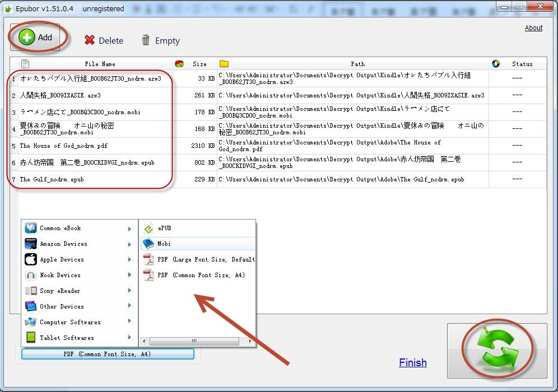Click the submenu horizontal scrollbar thumb
The width and height of the screenshot is (558, 392).
(x=194, y=341)
